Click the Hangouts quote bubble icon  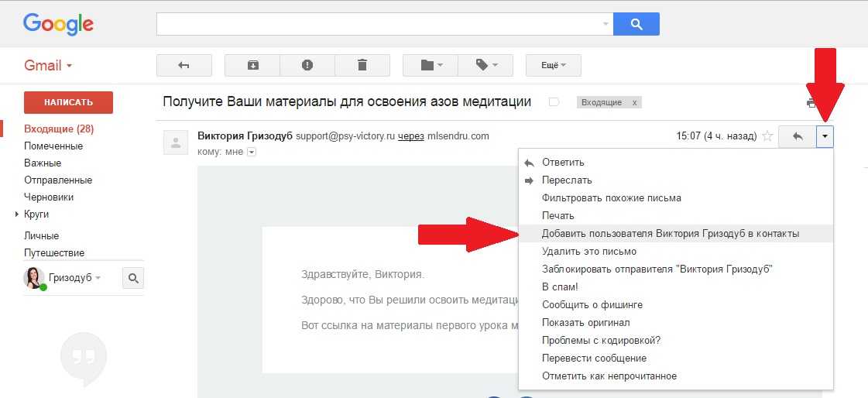(84, 359)
